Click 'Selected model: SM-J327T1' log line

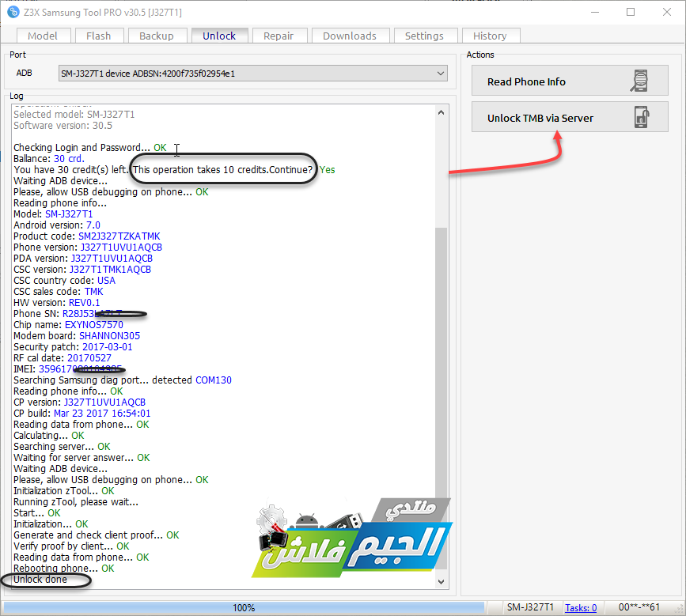pos(74,115)
